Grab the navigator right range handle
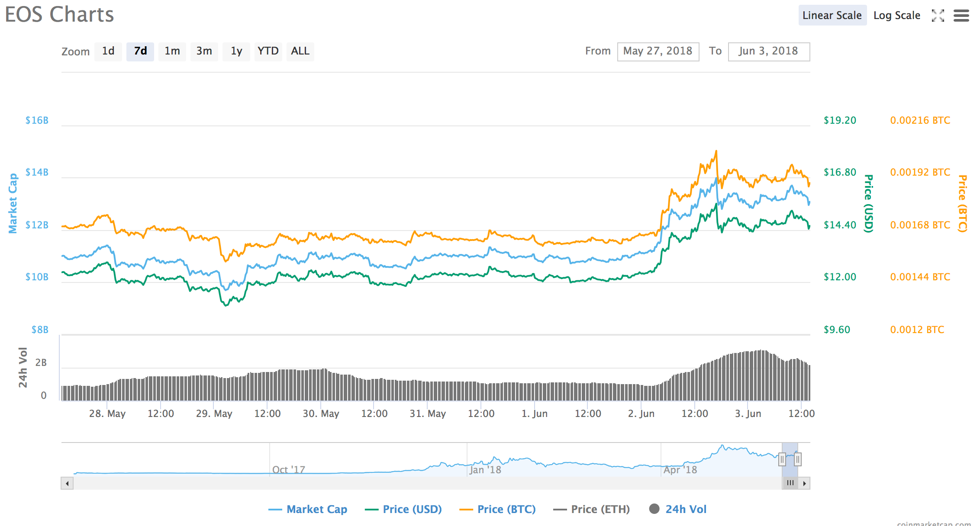This screenshot has width=980, height=526. [x=798, y=459]
